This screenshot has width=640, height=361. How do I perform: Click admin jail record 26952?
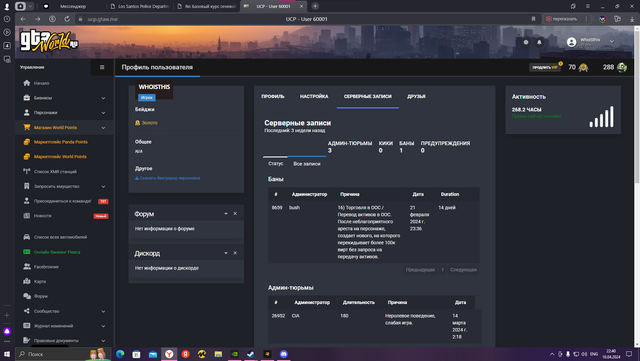pos(375,326)
